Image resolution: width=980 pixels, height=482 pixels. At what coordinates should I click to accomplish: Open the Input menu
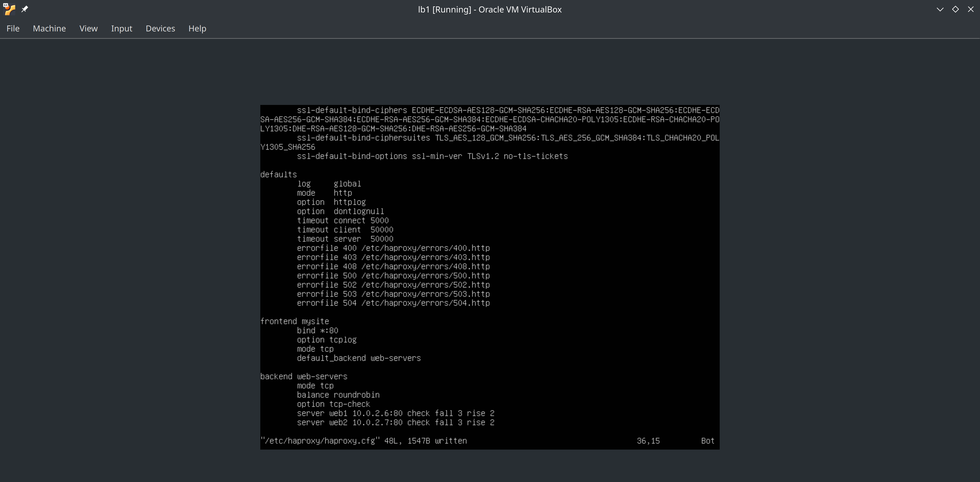122,29
